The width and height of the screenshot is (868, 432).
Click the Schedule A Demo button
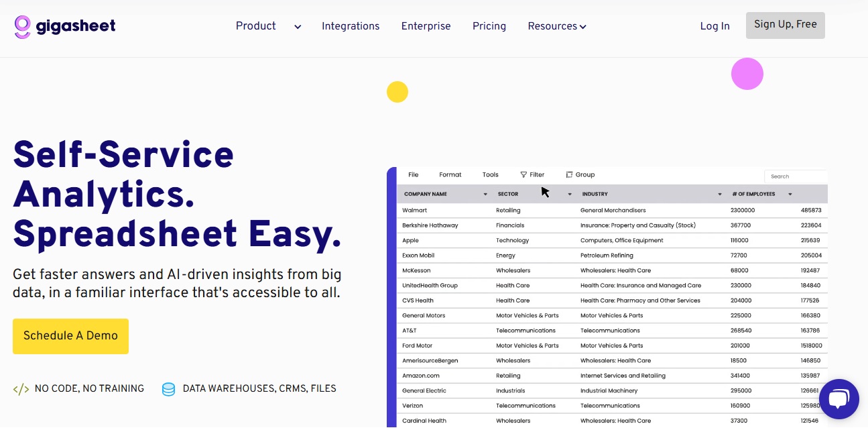70,336
